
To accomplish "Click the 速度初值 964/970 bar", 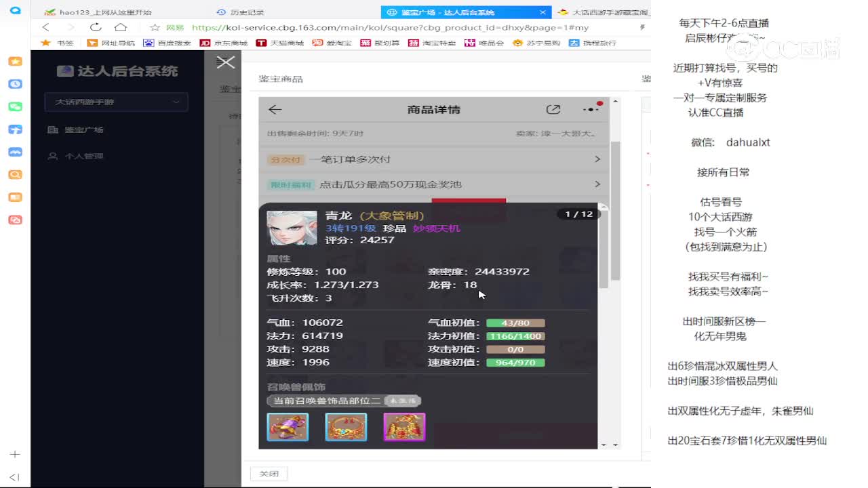I will click(515, 363).
